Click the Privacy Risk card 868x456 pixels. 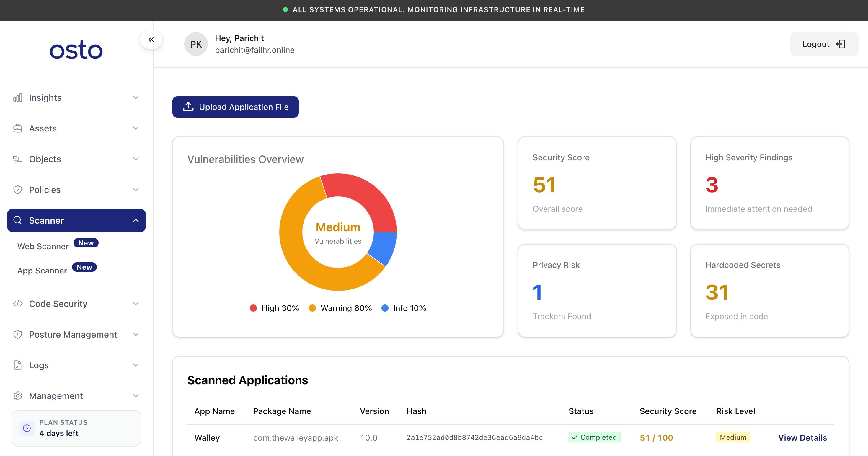(597, 291)
